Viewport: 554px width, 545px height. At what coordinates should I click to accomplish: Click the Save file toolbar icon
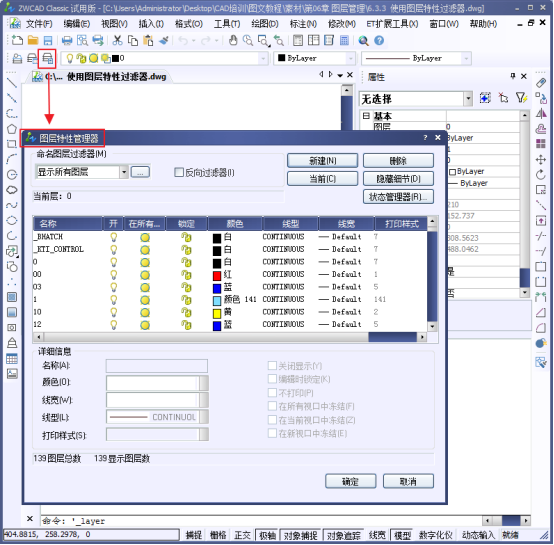click(48, 41)
